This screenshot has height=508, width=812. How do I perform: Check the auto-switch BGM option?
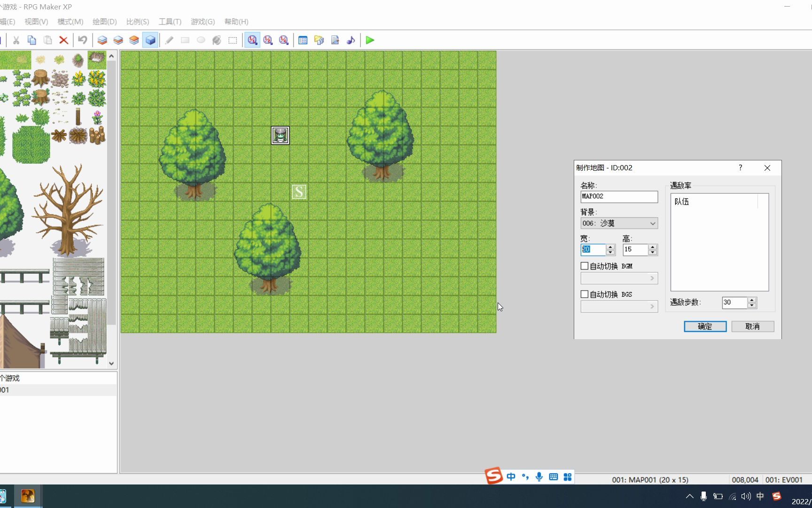pyautogui.click(x=584, y=266)
